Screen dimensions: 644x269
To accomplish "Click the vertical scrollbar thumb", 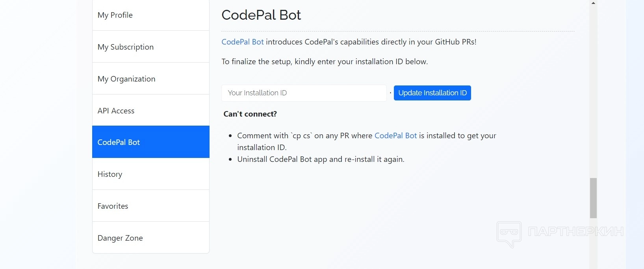I will [593, 198].
